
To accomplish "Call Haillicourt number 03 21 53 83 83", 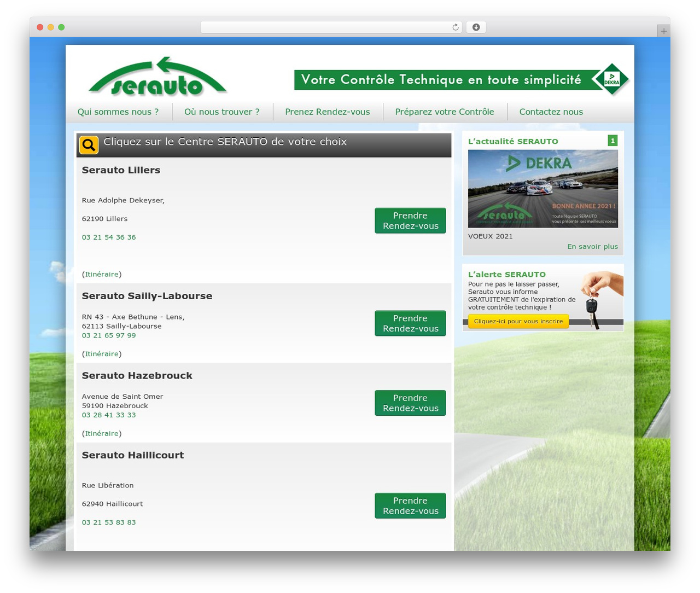I will tap(109, 522).
